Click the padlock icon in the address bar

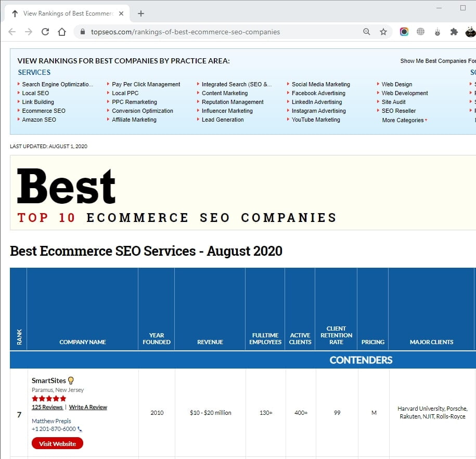(x=83, y=31)
